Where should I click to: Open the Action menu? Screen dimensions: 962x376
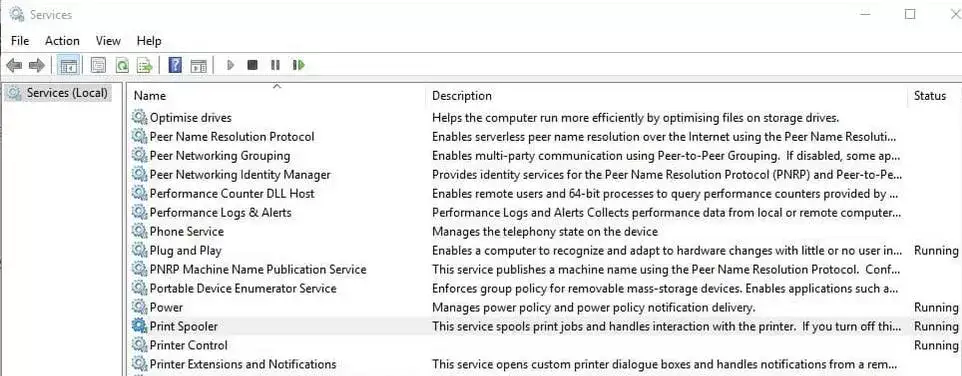(x=62, y=40)
